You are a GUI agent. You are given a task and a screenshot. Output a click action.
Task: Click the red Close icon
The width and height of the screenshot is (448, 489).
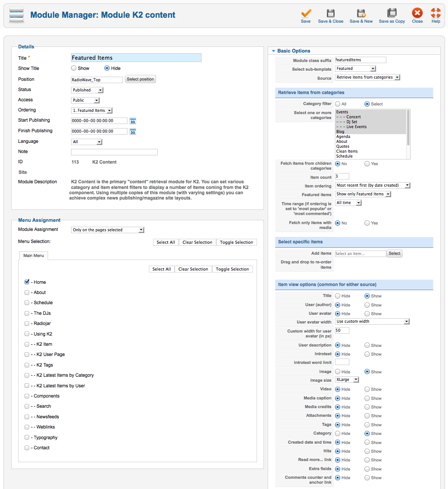tap(417, 14)
